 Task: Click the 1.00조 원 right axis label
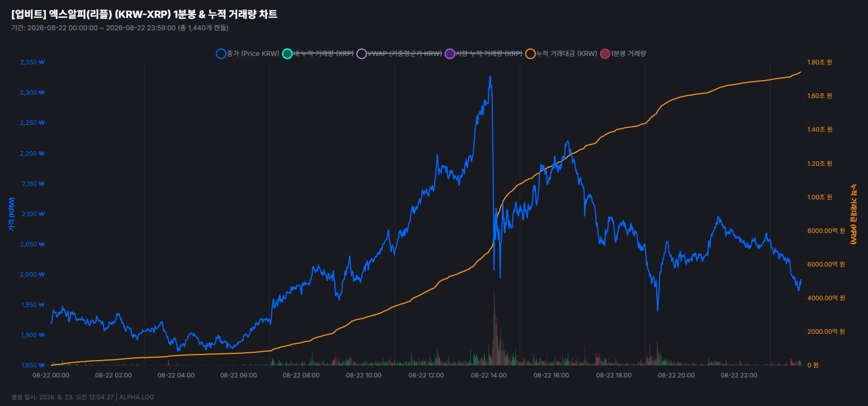819,197
